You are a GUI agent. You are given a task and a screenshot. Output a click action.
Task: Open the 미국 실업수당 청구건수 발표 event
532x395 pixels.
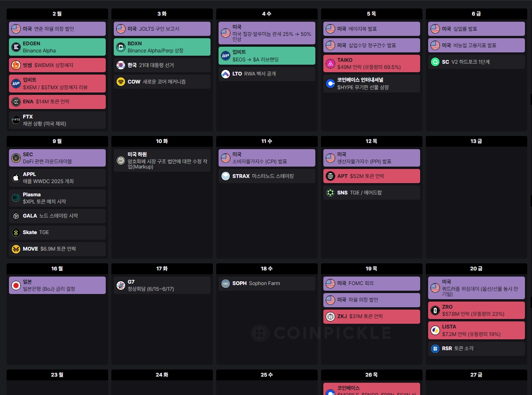pos(372,45)
